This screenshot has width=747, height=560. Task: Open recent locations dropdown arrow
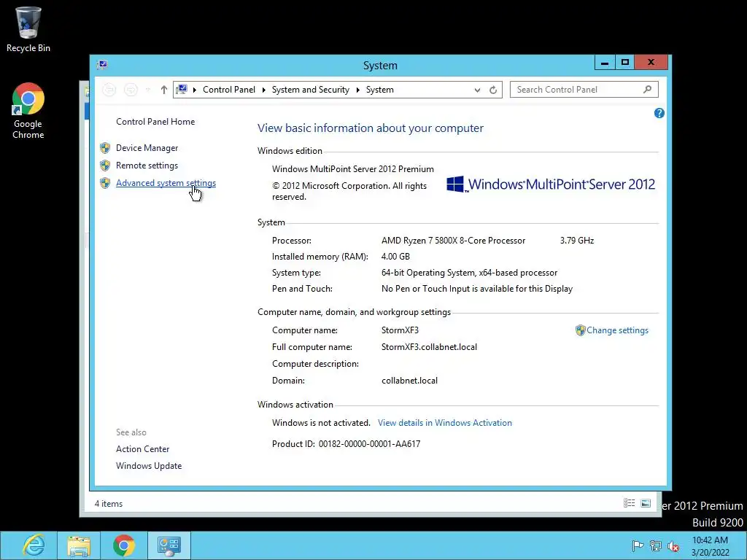point(147,90)
